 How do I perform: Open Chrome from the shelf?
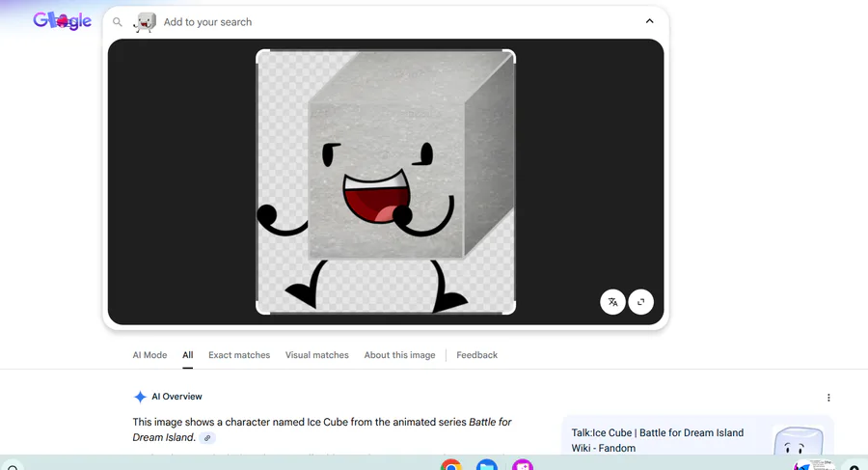[x=451, y=465]
